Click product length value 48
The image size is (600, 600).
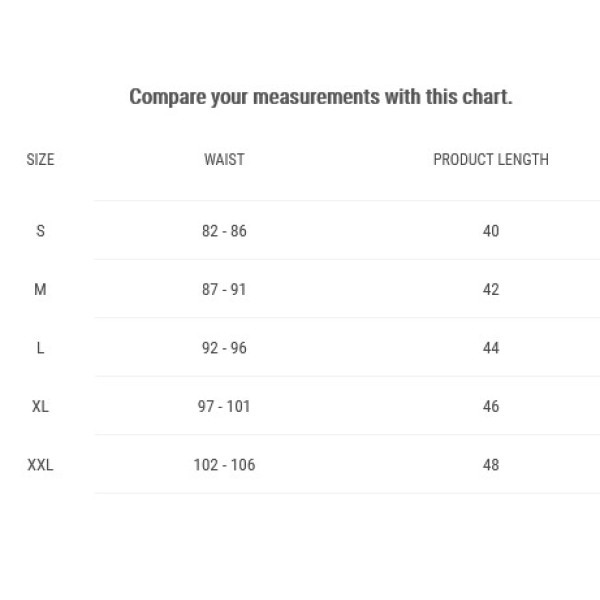tap(491, 465)
